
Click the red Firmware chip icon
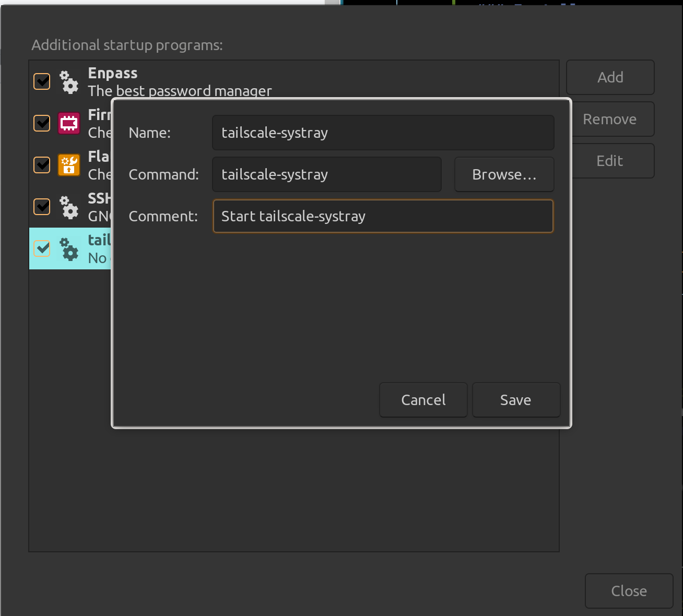[69, 123]
